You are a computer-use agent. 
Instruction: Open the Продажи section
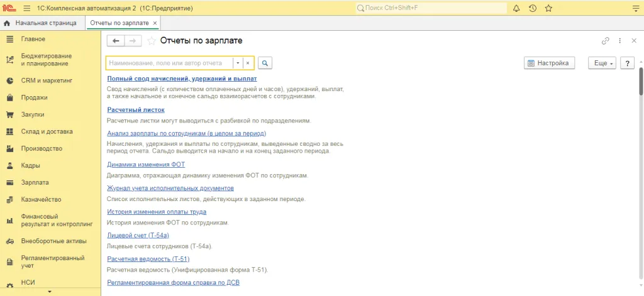click(34, 97)
